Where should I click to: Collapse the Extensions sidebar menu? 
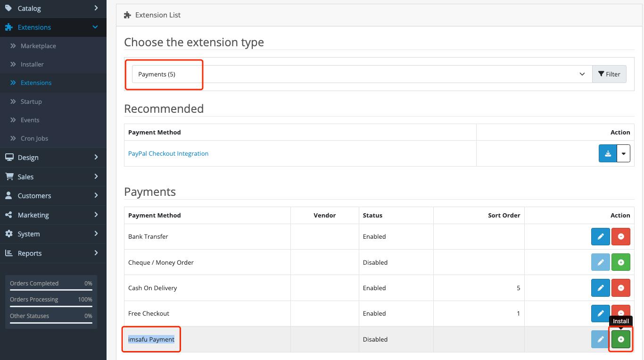[34, 27]
